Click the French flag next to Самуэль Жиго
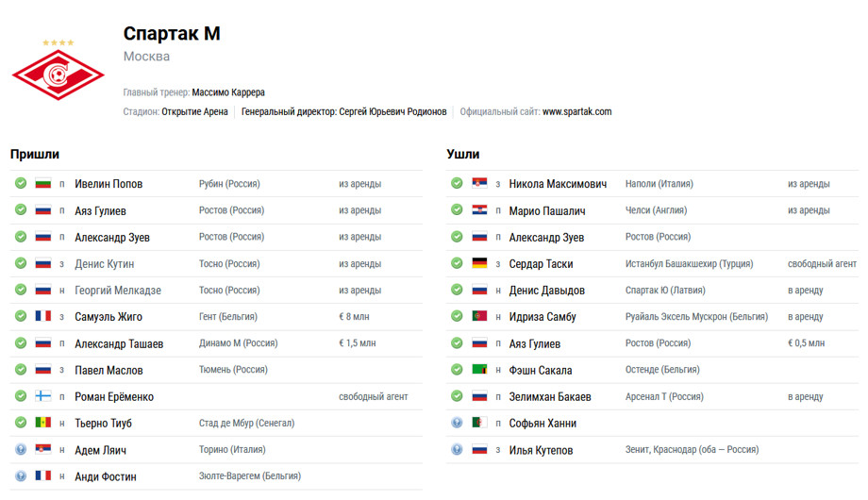The height and width of the screenshot is (500, 868). pyautogui.click(x=43, y=316)
